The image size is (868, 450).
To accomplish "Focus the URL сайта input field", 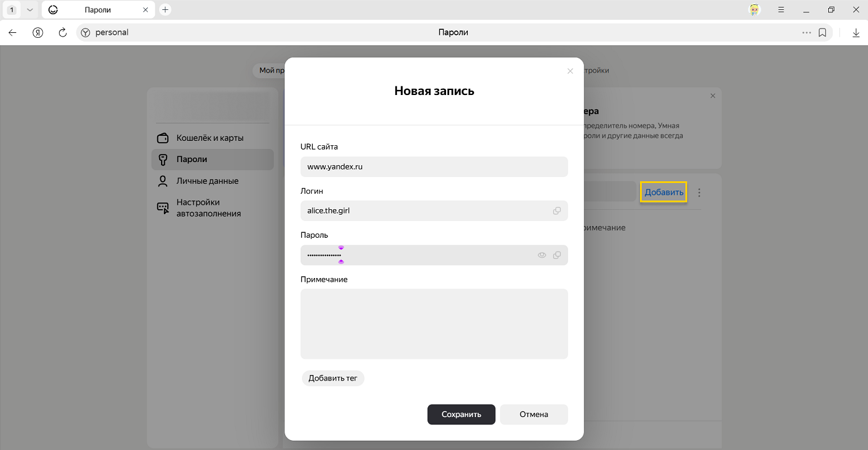I will pyautogui.click(x=434, y=167).
